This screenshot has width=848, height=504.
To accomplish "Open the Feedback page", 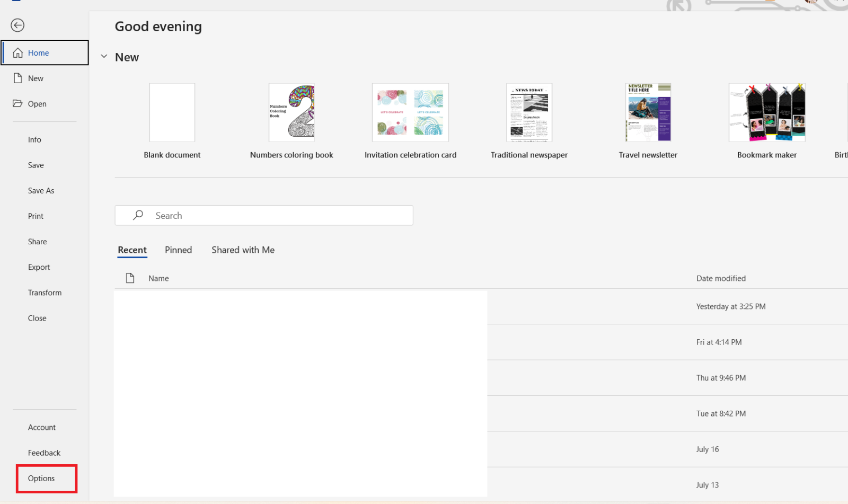I will 45,453.
